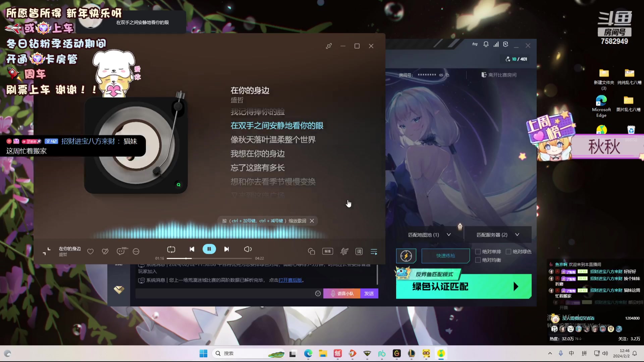Click the broken-heart dislike icon
Screen dimensions: 644x362
(x=105, y=251)
